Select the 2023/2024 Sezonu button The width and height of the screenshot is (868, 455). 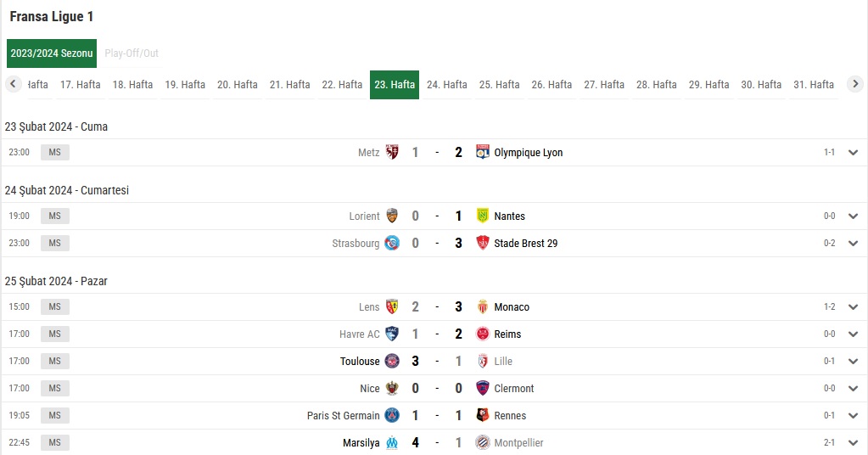[x=52, y=53]
